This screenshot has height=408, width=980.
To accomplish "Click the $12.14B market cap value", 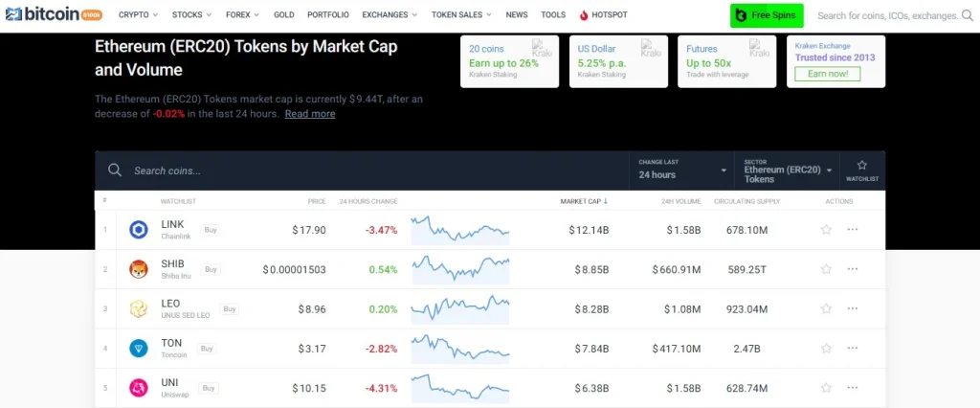I will (x=589, y=230).
